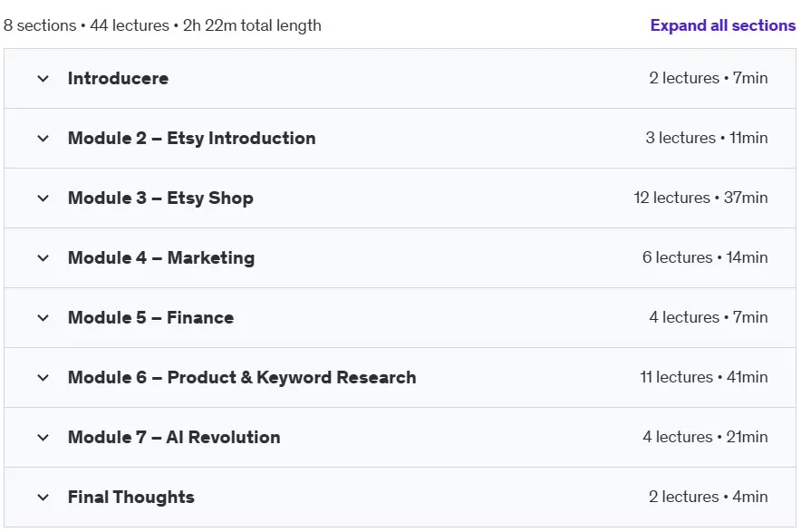Expand Module 5 – Finance chevron
The image size is (801, 532).
point(43,318)
